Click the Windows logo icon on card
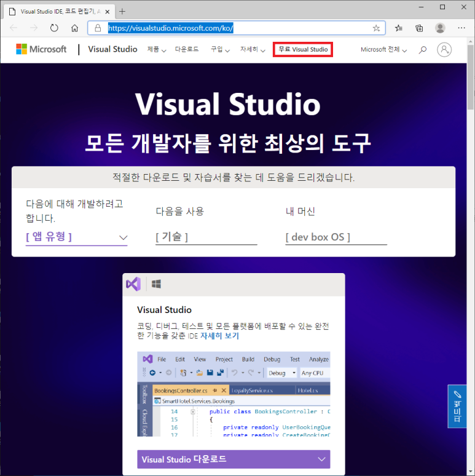475x476 pixels. click(156, 284)
